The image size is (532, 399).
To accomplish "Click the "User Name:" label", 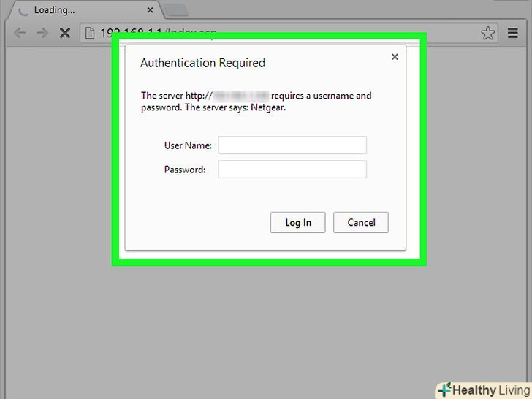I will (188, 145).
